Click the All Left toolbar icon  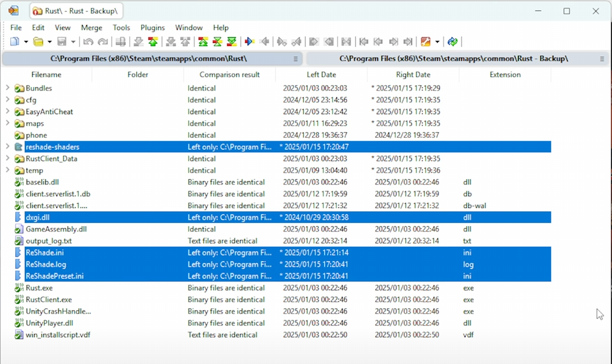pyautogui.click(x=329, y=41)
